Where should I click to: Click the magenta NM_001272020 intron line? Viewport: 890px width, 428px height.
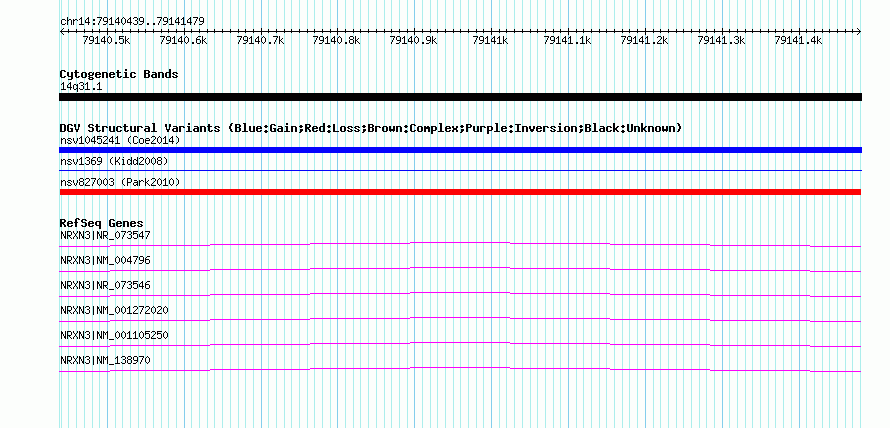coord(460,317)
